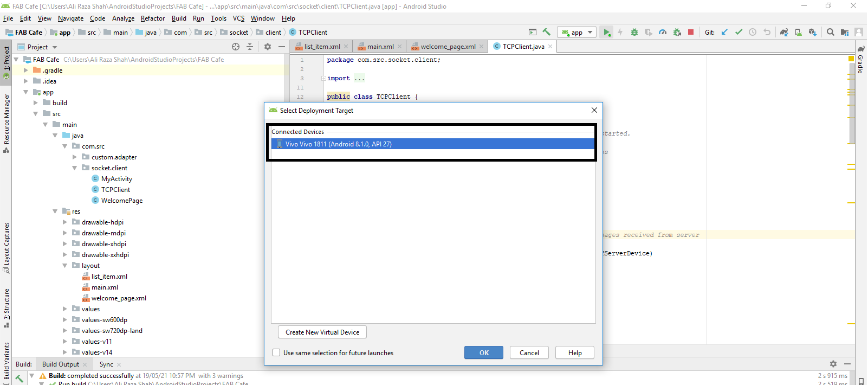Close the Build Output tab
868x385 pixels.
[x=85, y=364]
